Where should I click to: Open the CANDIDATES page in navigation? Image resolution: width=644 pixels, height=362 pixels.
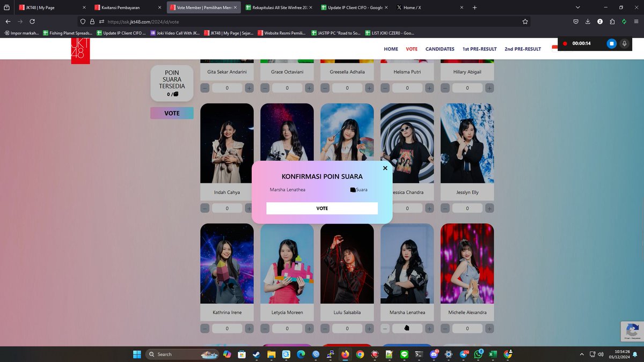click(440, 49)
